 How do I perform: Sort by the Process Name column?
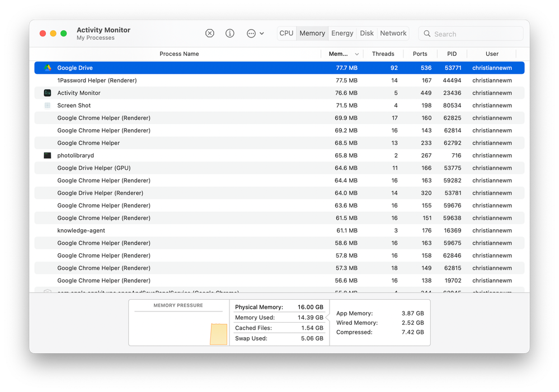(179, 54)
